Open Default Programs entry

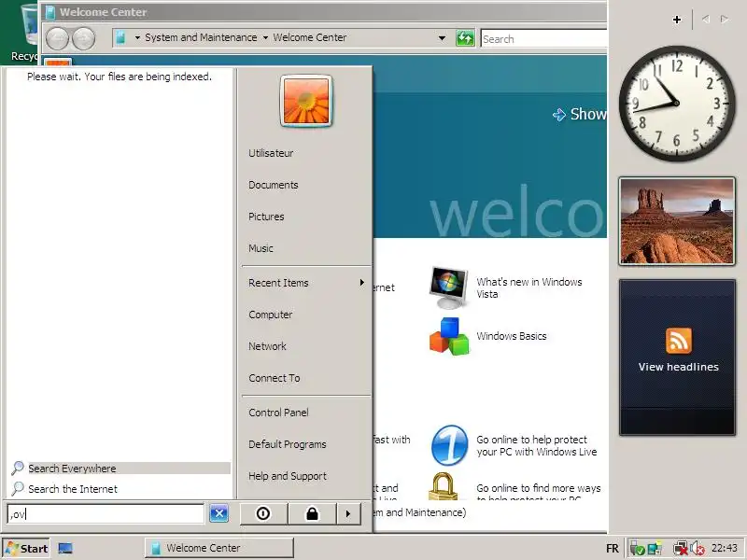pos(288,444)
